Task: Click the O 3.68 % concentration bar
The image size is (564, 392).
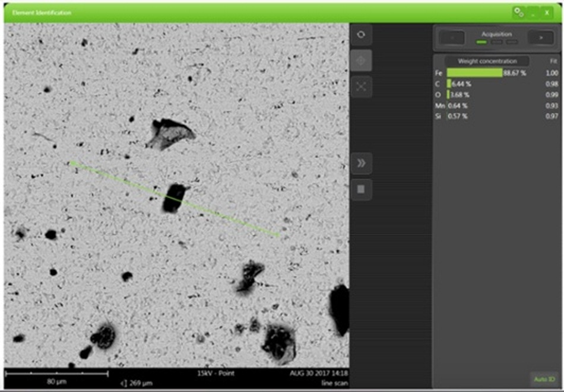Action: pyautogui.click(x=448, y=94)
